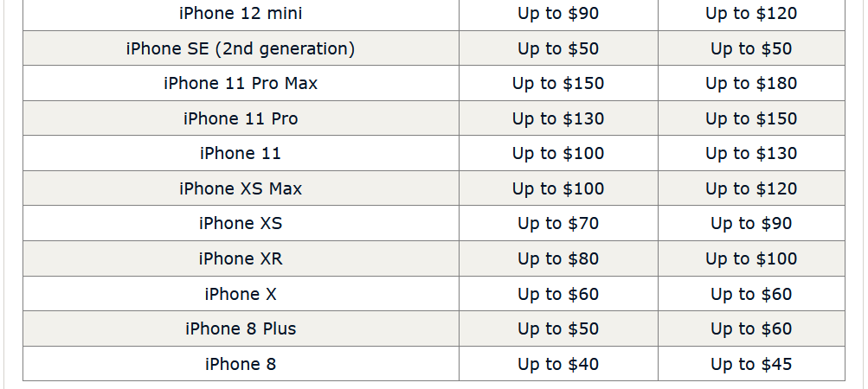Click the $120 value for iPhone 12 mini
868x389 pixels.
751,14
